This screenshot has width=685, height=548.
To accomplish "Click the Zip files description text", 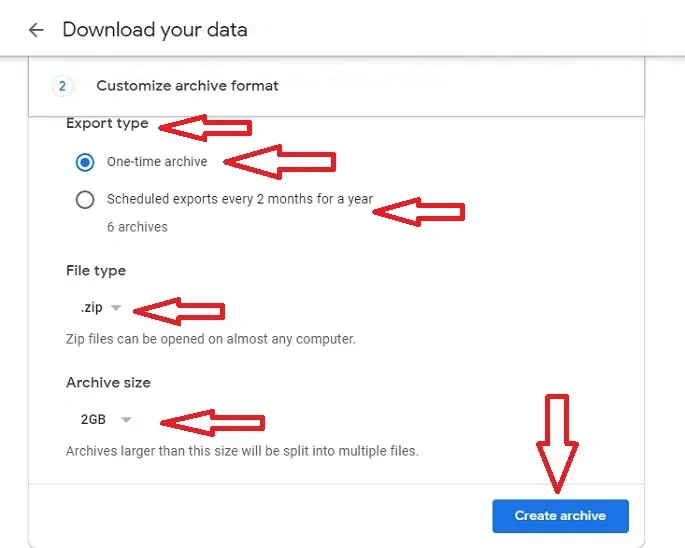I will click(x=210, y=339).
